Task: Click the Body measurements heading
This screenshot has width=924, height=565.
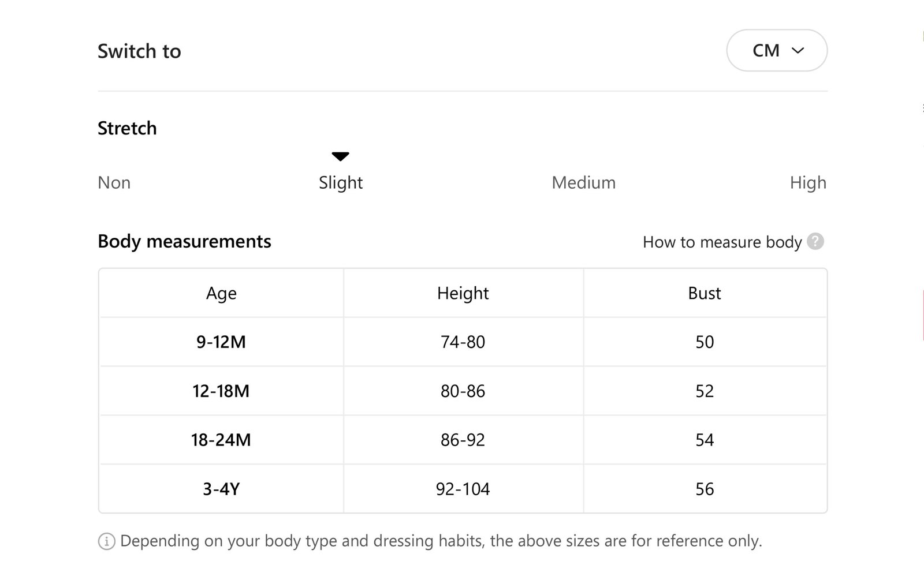Action: tap(184, 241)
